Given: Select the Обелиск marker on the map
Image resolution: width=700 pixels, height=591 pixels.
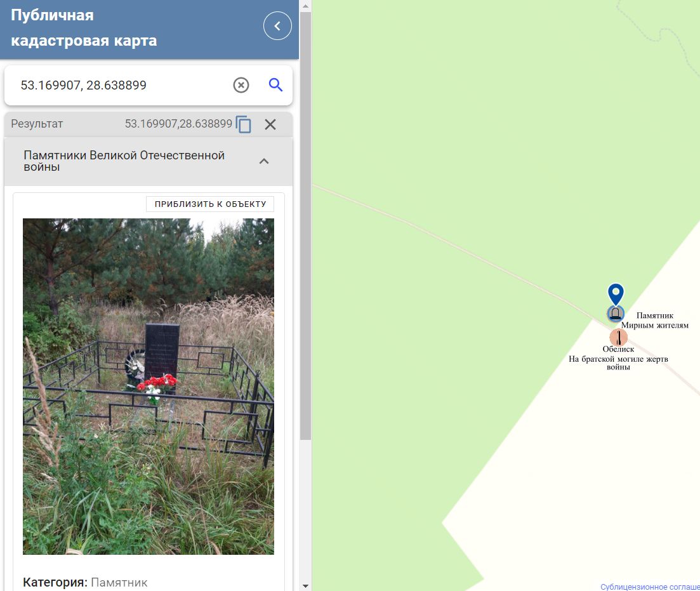Looking at the screenshot, I should tap(618, 337).
